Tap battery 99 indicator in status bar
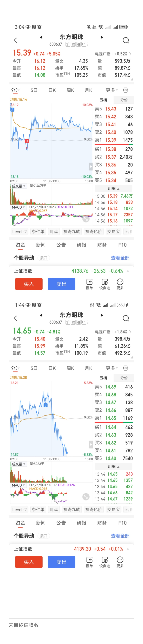 123,27
